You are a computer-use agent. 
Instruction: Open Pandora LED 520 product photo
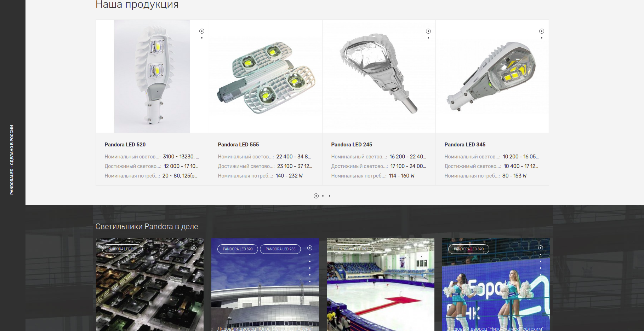pos(152,76)
